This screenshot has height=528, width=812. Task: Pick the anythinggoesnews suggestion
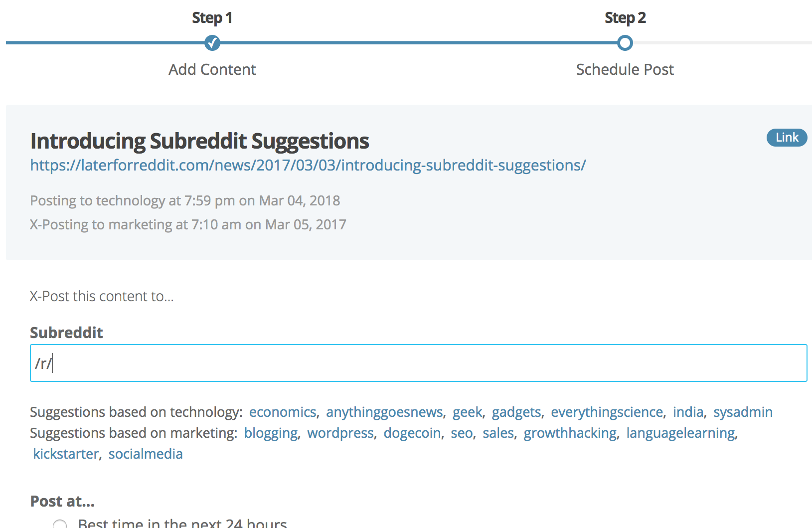coord(384,412)
